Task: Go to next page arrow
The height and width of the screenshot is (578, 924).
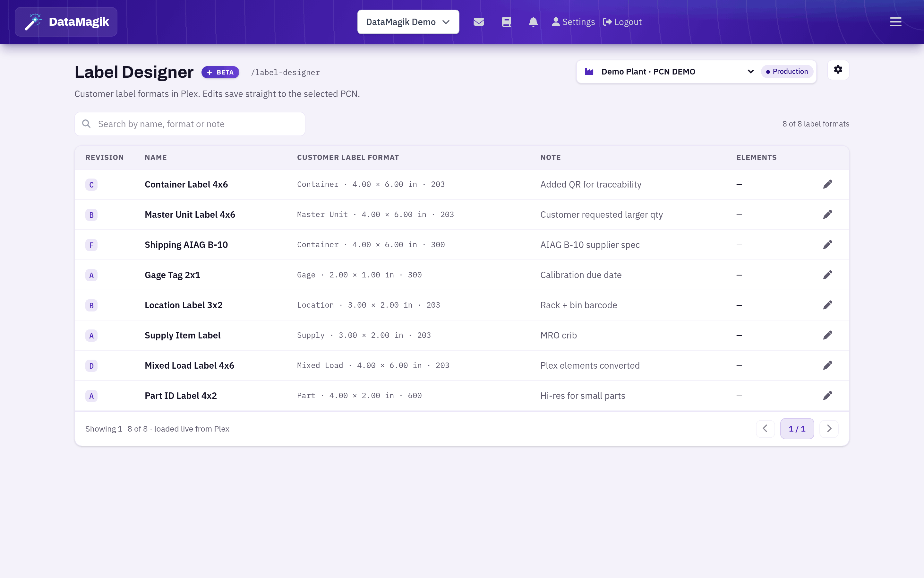Action: point(829,429)
